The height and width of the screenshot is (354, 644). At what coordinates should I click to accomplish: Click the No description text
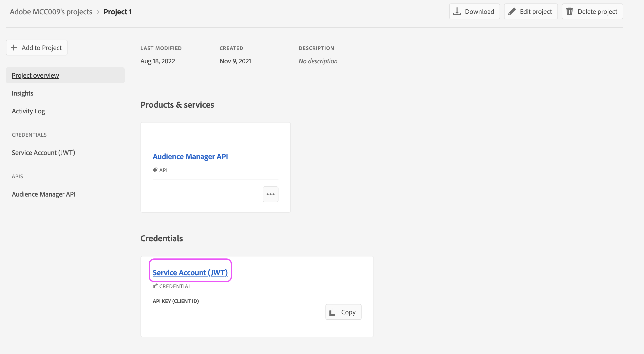318,61
